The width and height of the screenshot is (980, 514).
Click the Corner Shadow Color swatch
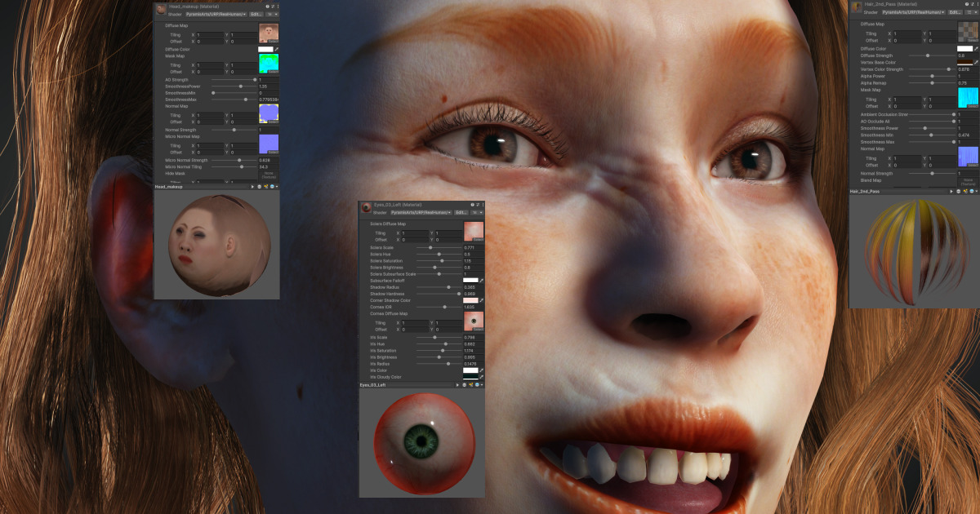pos(470,299)
